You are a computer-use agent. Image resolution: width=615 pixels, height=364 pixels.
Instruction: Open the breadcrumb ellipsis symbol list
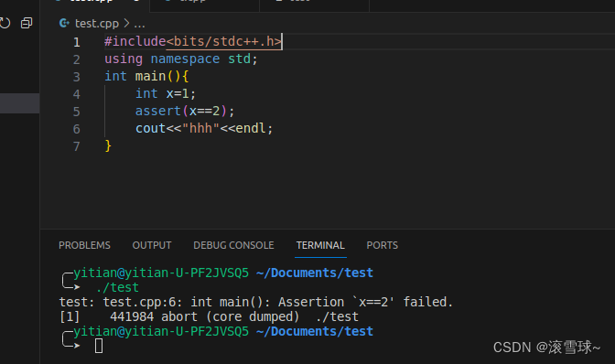click(x=139, y=25)
